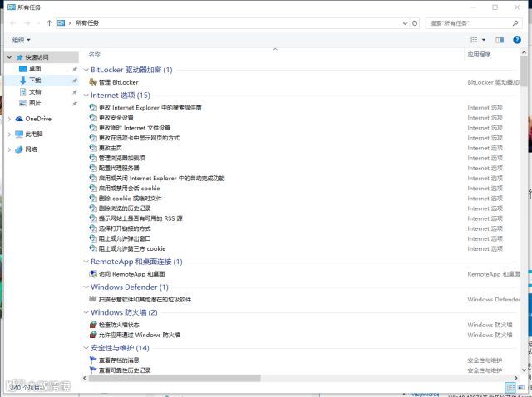Open 阻止或允许第三方 cookie
The image size is (532, 397).
(132, 248)
